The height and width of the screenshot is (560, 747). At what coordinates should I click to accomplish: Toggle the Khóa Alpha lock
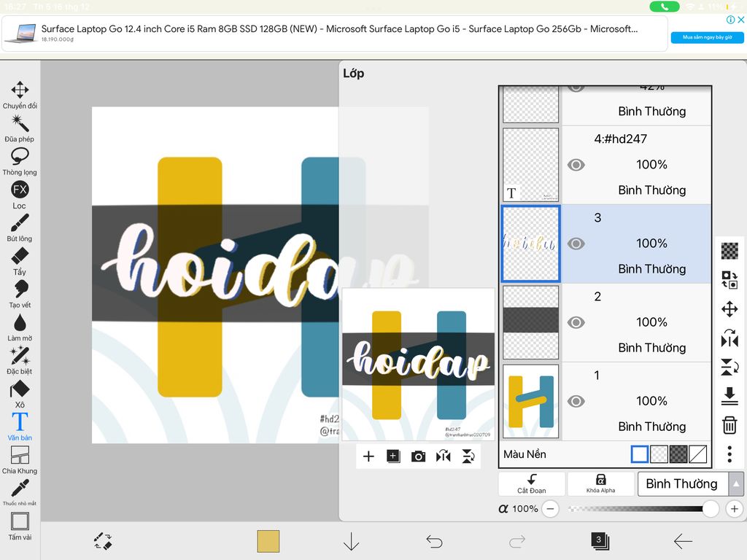pos(600,484)
